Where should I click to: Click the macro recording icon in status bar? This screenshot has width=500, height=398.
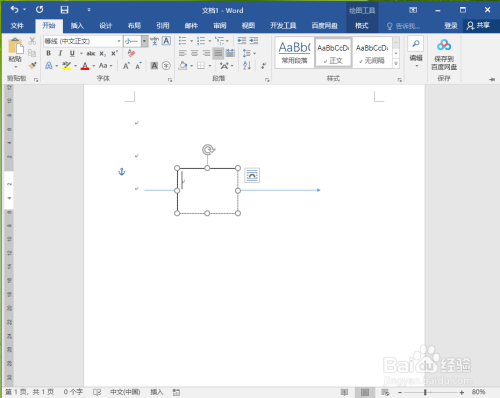(x=176, y=392)
